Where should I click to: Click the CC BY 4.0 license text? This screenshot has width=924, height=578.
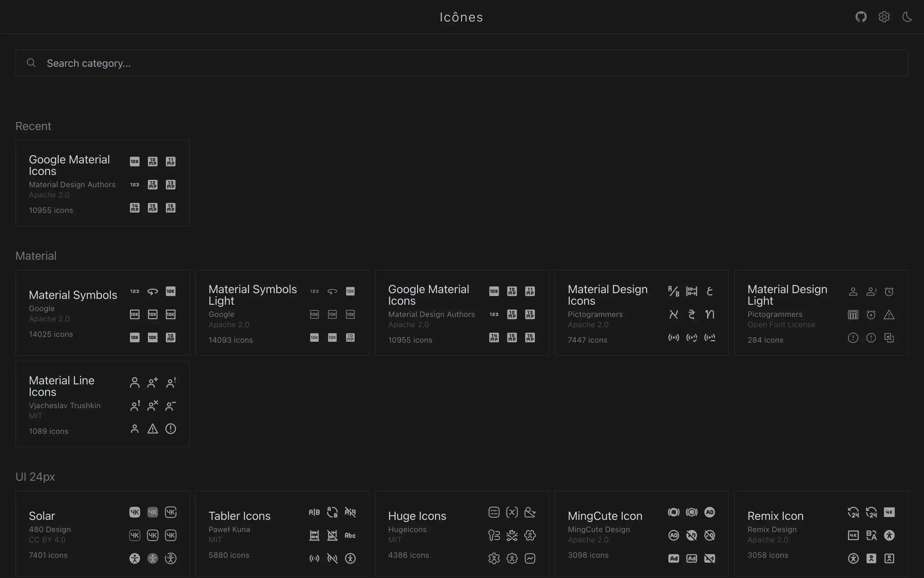pos(47,540)
